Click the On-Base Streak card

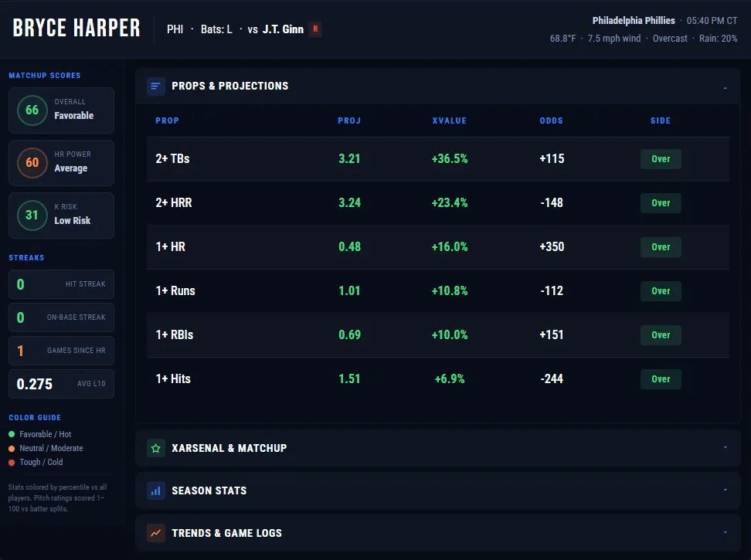[x=61, y=317]
